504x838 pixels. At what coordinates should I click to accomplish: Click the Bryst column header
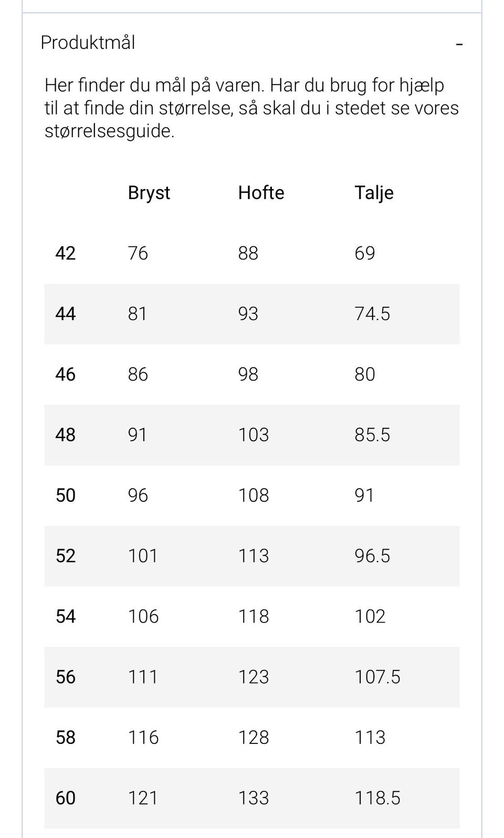149,193
